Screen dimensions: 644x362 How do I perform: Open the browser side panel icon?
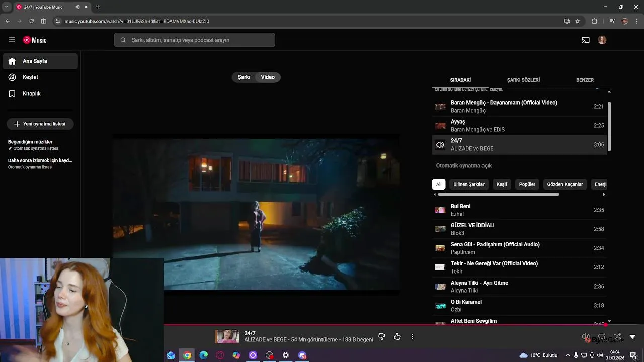(x=44, y=21)
